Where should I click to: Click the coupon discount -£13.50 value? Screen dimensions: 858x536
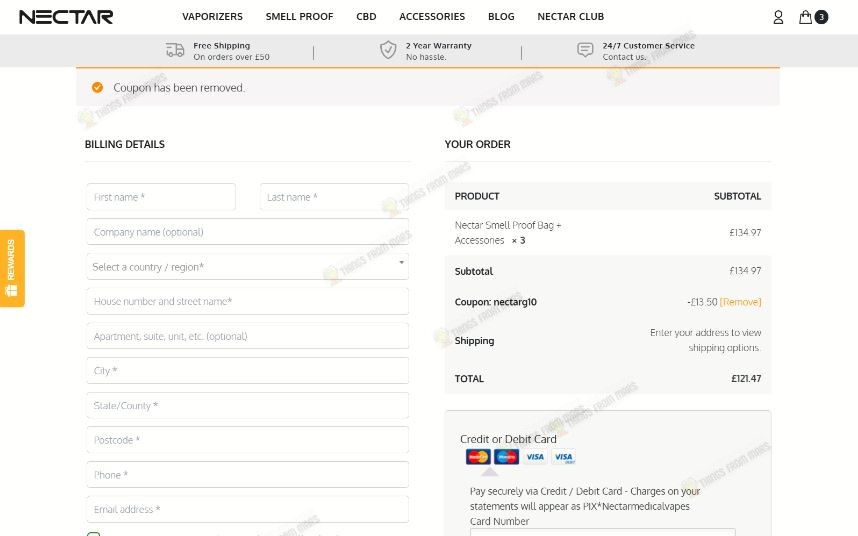coord(702,302)
